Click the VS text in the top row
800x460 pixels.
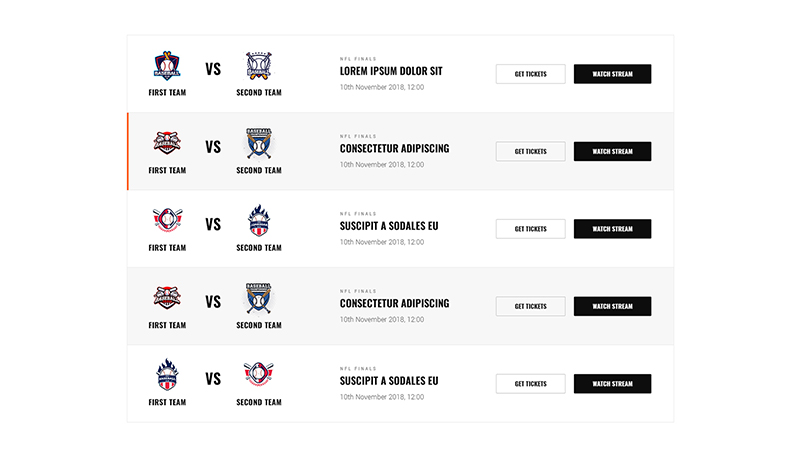[213, 70]
